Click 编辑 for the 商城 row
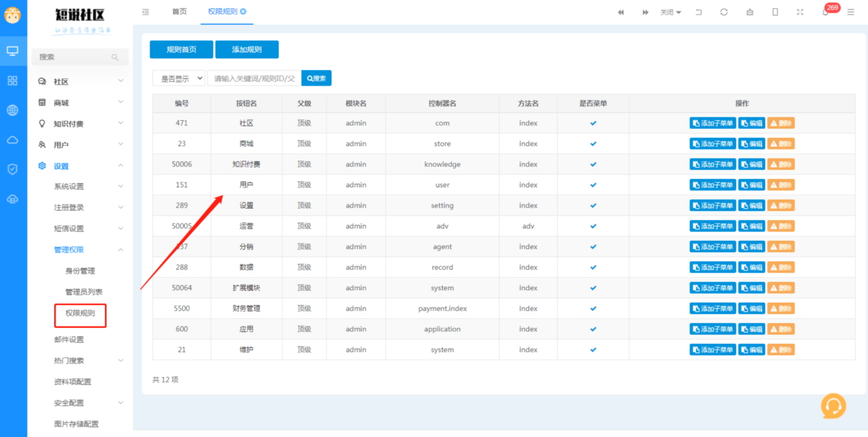Viewport: 868px width, 437px height. point(751,144)
